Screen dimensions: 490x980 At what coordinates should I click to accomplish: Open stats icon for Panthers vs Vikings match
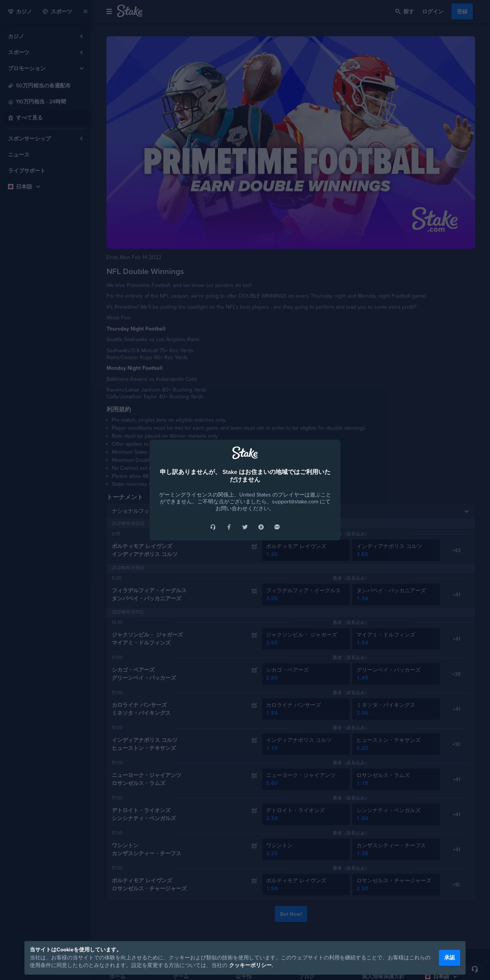(x=254, y=706)
